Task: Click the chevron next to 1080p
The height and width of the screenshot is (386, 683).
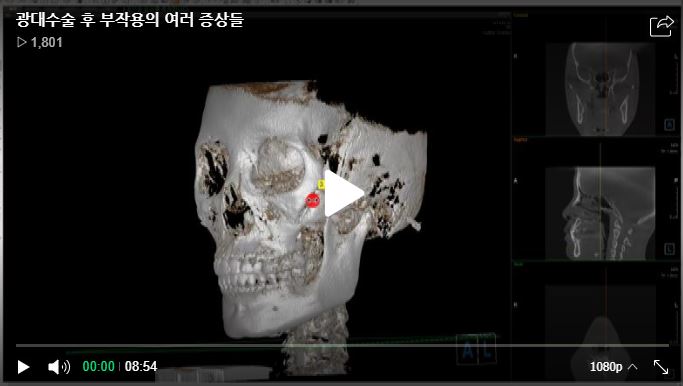Action: tap(632, 367)
